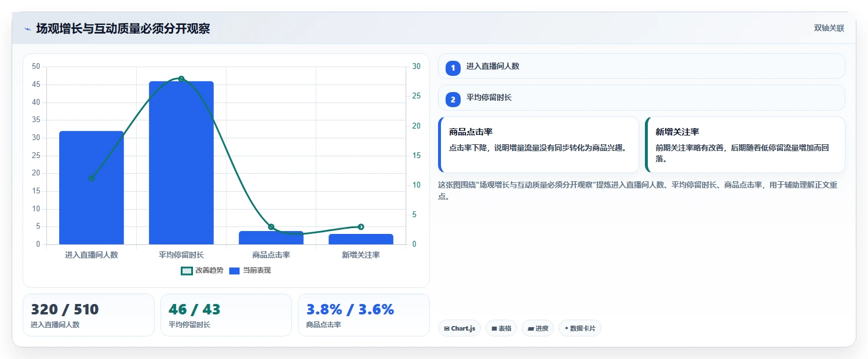This screenshot has height=359, width=868.
Task: Click x-axis label 新增关注率
Action: coord(361,255)
